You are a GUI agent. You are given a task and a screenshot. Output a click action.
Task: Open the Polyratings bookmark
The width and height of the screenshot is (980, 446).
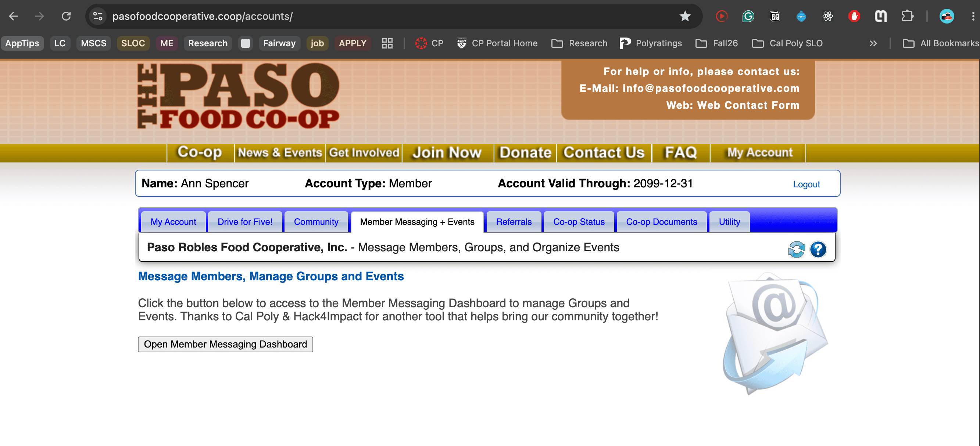pos(651,43)
